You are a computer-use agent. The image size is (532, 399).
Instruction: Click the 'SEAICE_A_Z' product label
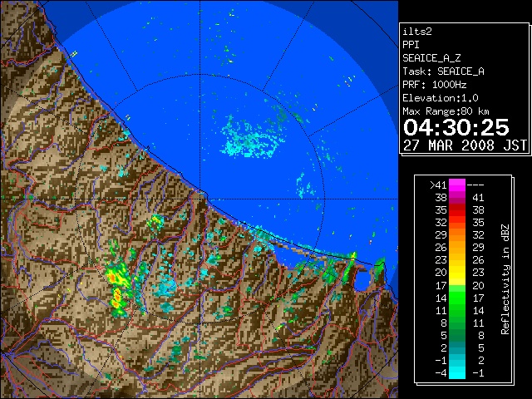tap(431, 58)
